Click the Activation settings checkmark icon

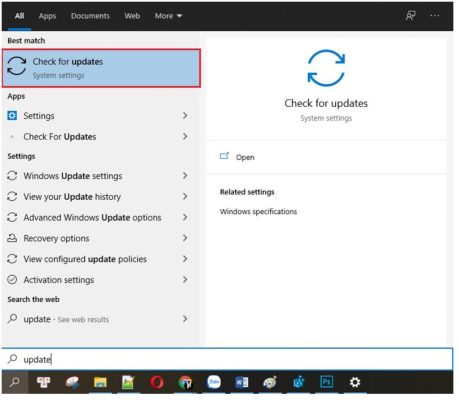click(x=12, y=279)
